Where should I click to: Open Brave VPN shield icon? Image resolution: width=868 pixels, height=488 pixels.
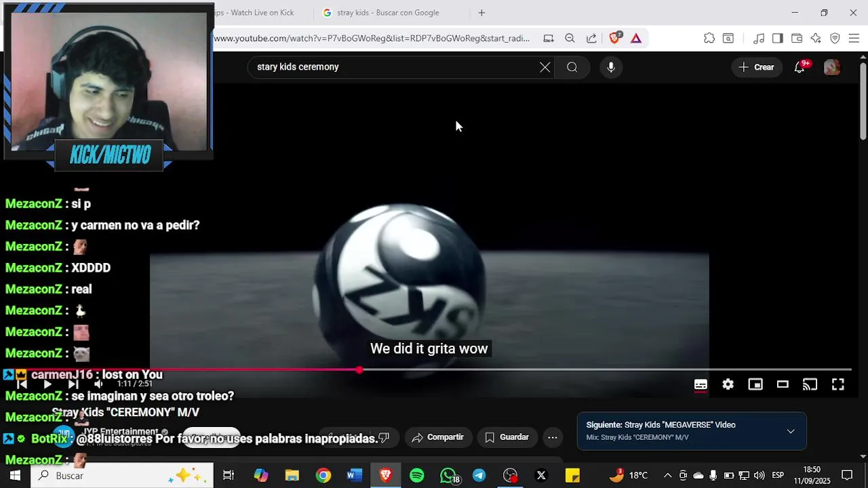pos(835,38)
